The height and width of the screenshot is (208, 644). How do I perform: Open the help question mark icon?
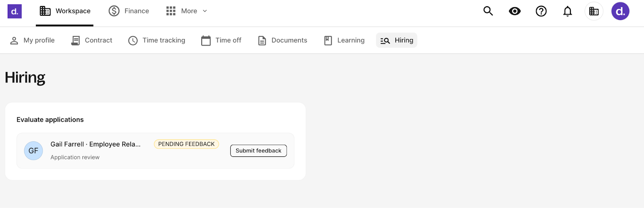(541, 11)
